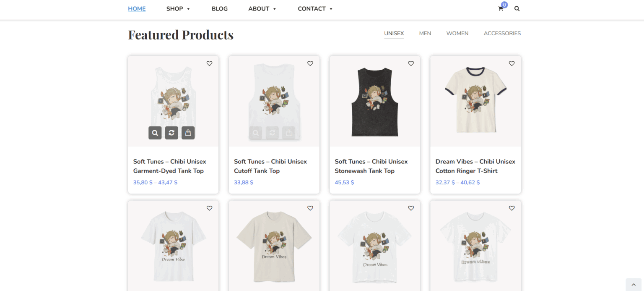Open the shopping cart icon

[501, 8]
